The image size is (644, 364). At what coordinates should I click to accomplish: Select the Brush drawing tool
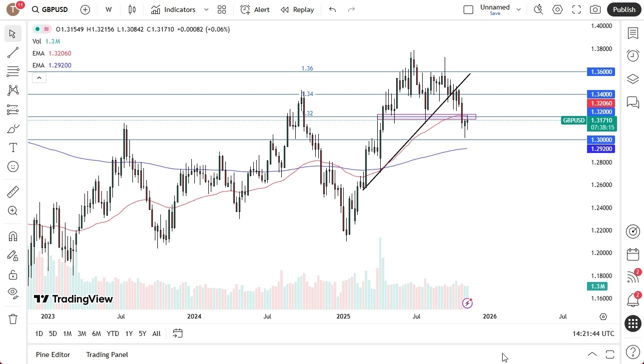(13, 128)
